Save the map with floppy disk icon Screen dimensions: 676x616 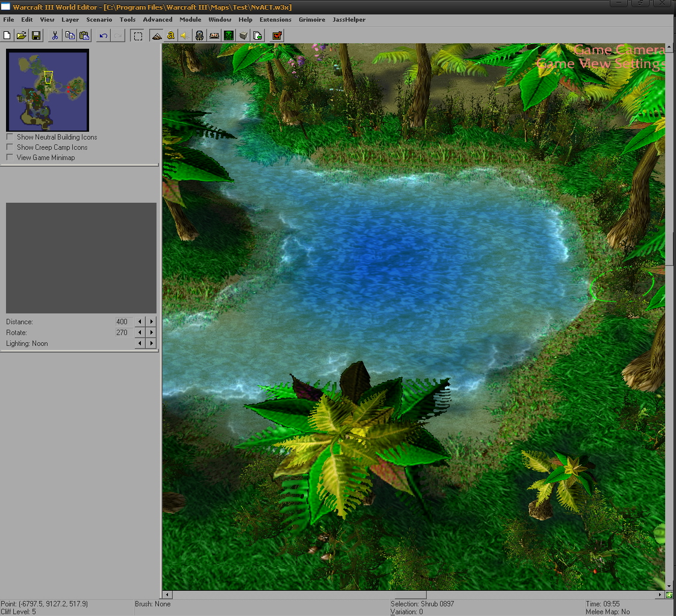coord(36,35)
